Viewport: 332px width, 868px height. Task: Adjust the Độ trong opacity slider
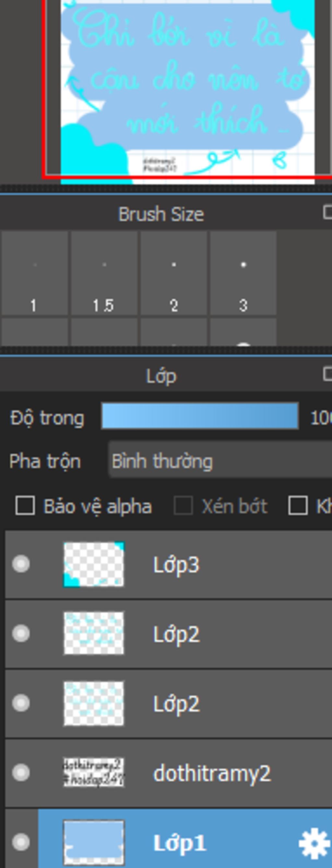tap(200, 416)
